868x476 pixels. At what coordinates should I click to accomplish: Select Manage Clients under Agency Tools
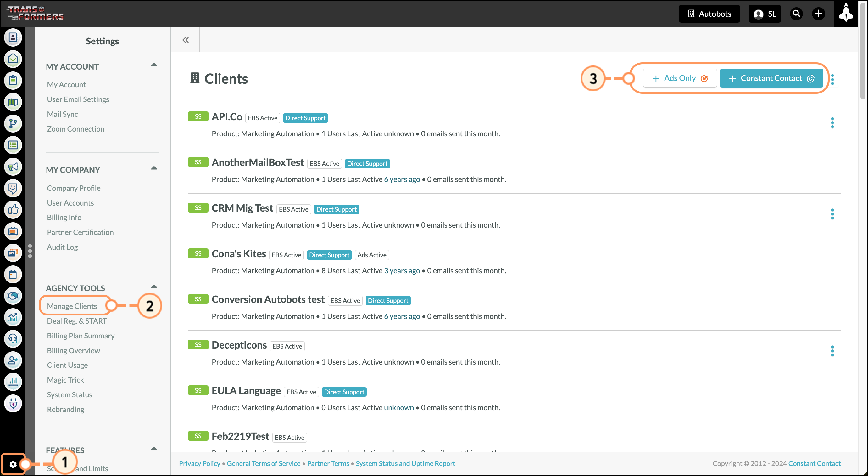pyautogui.click(x=72, y=306)
